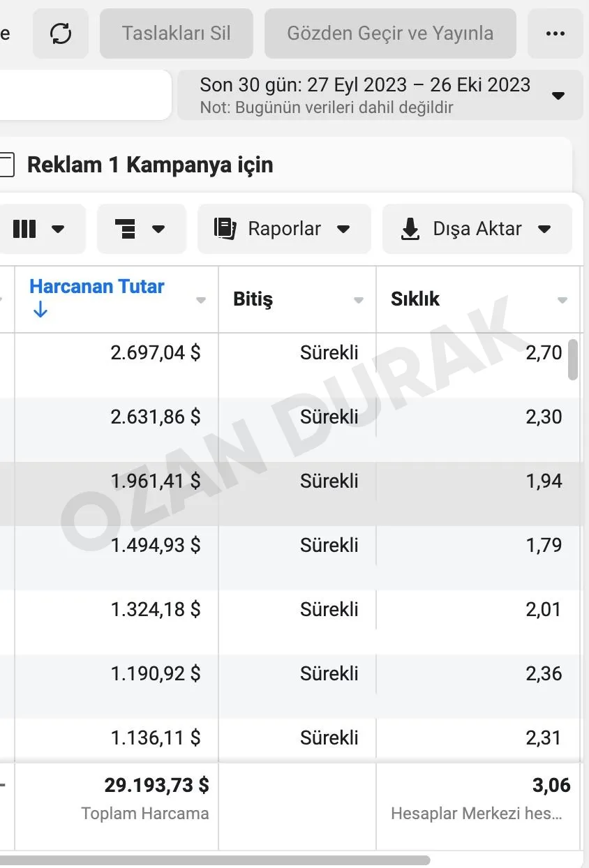589x868 pixels.
Task: Click the refresh data icon
Action: click(x=61, y=33)
